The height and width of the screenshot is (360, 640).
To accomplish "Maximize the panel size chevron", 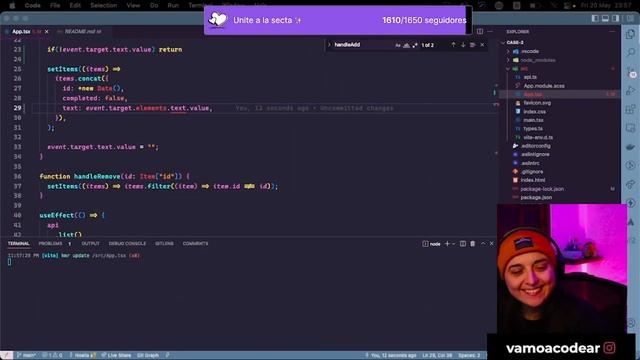I will tap(483, 244).
